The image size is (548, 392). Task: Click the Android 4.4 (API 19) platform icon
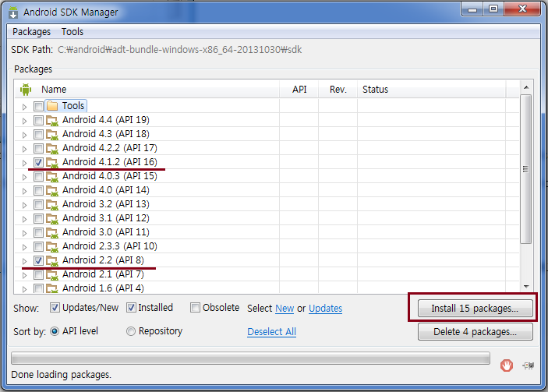coord(52,120)
